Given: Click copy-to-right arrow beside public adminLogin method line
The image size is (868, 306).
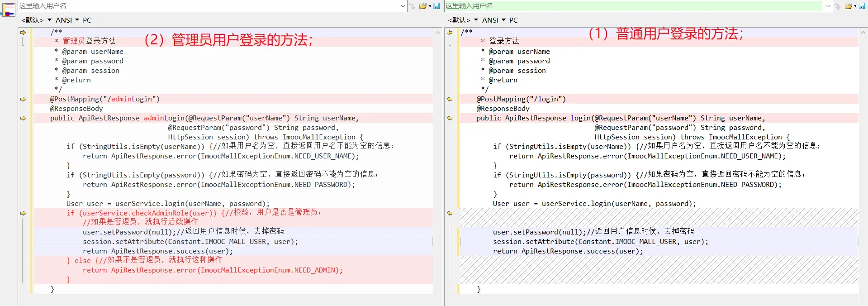Looking at the screenshot, I should [23, 118].
